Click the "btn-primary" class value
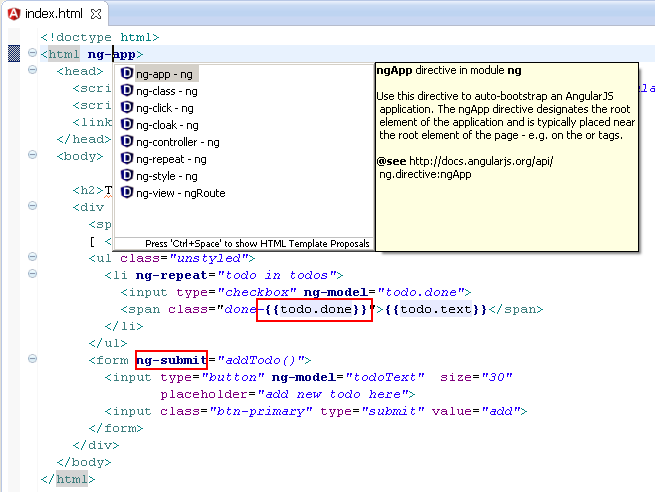The image size is (655, 492). pos(261,411)
